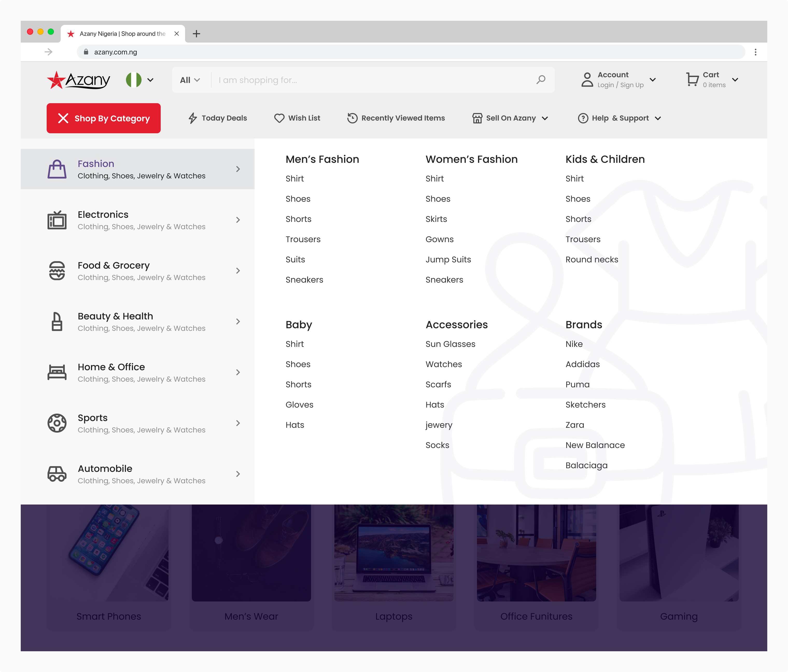Click the Beauty & Health lipstick icon
Image resolution: width=788 pixels, height=672 pixels.
(x=57, y=322)
